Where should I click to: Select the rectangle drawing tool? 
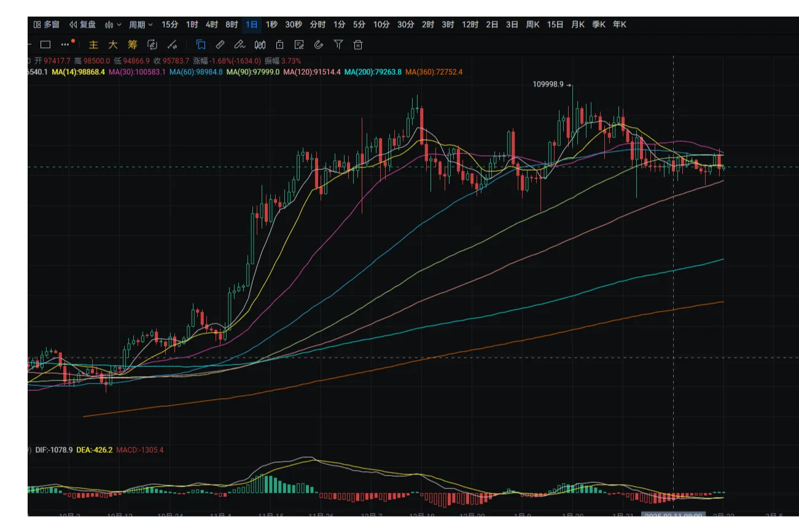pos(45,44)
